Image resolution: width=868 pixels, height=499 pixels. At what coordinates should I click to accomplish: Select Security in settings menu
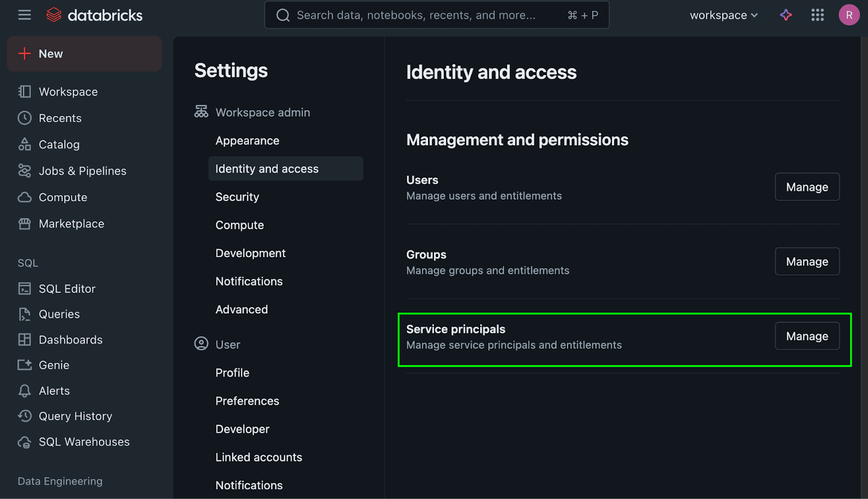[237, 197]
